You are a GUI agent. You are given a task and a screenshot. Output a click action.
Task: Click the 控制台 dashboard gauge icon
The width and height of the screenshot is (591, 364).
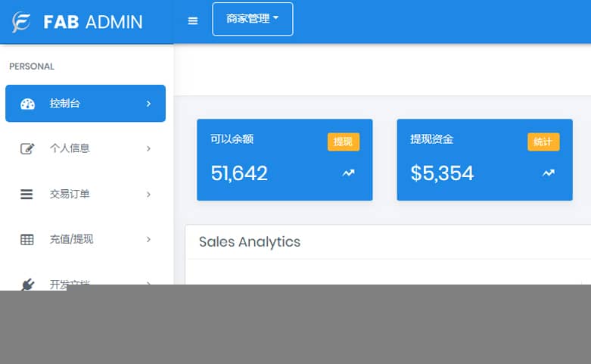[x=27, y=104]
